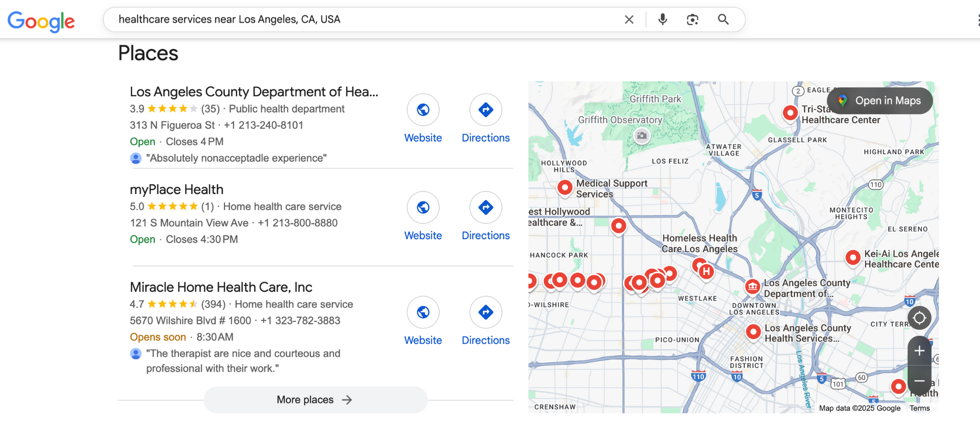Screen dimensions: 980x432
Task: Click phone number +1 213-800-8880
Action: (298, 223)
